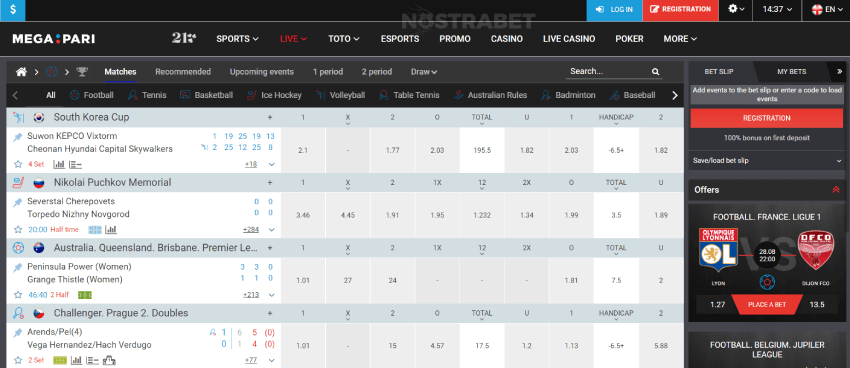Favorite the Peninsula Power match star
This screenshot has height=368, width=850.
pyautogui.click(x=18, y=295)
